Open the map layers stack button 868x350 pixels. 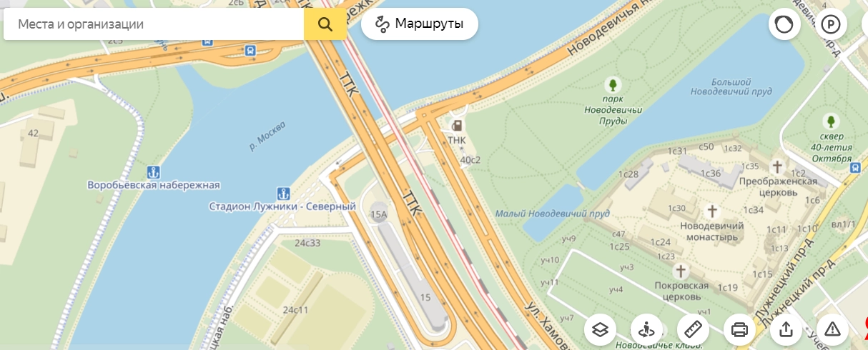click(x=600, y=329)
